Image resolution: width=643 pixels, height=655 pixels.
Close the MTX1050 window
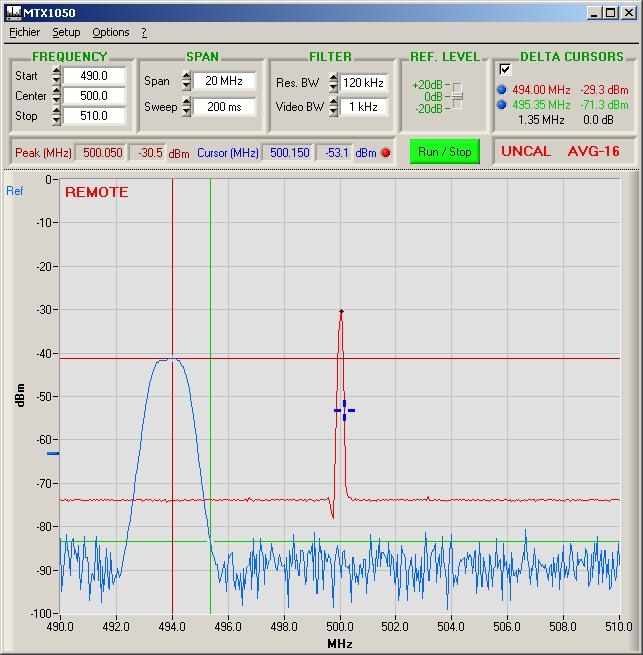[x=629, y=13]
